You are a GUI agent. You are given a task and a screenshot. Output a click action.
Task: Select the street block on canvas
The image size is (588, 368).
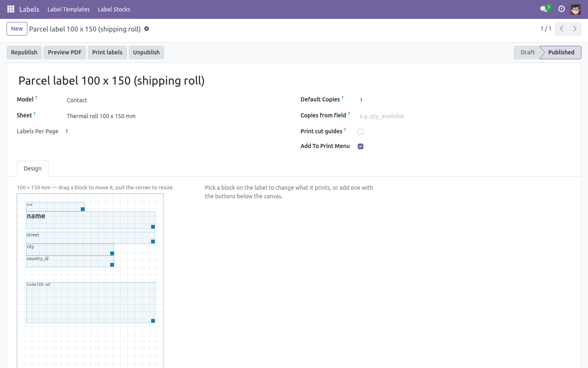point(91,238)
